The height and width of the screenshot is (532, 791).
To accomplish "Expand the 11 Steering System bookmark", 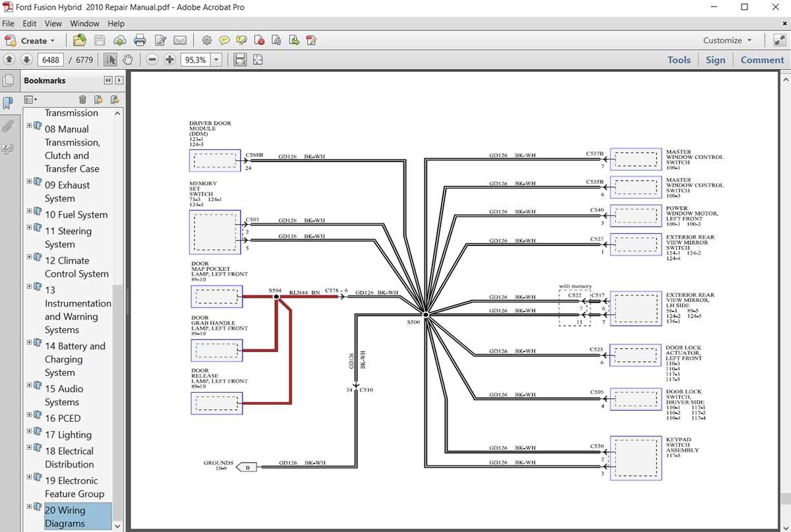I will (x=29, y=227).
